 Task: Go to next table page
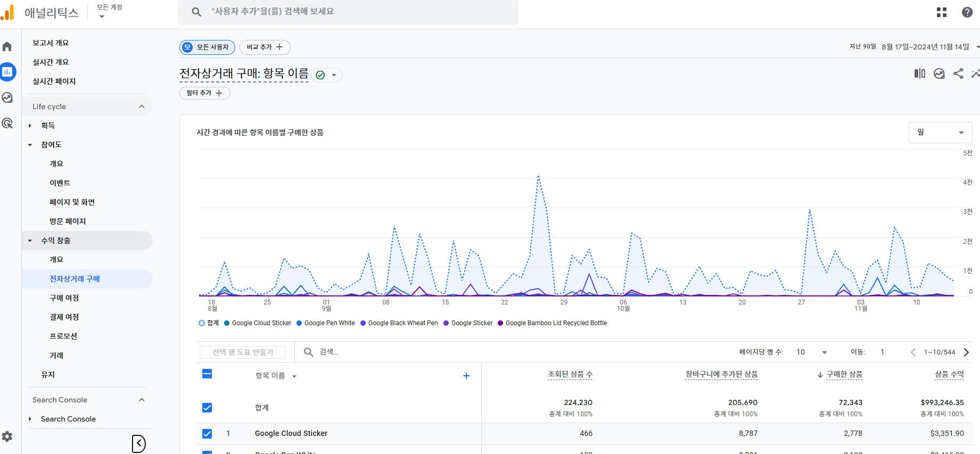(966, 352)
